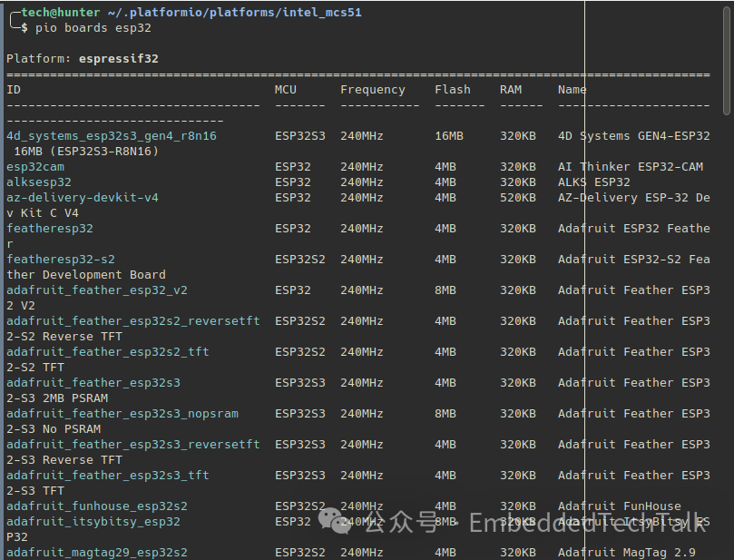Click the '4d_systems_esp32s3_gen4_r8n16' board ID
The image size is (734, 560).
coord(112,136)
